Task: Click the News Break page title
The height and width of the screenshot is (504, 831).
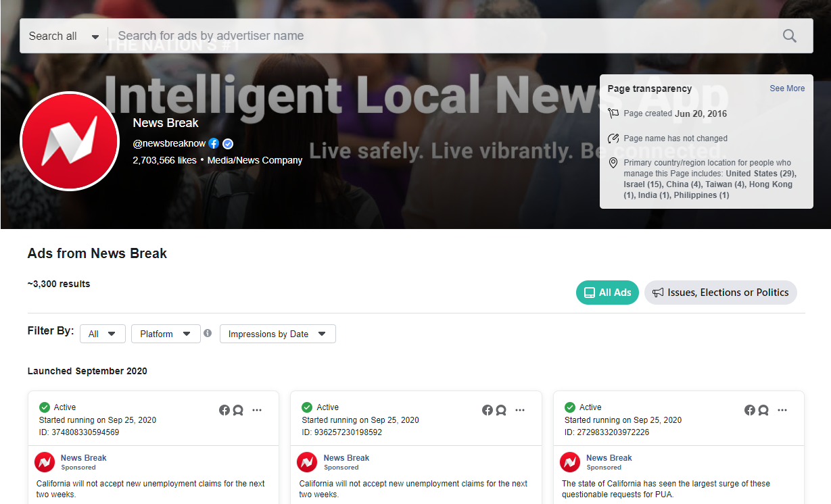Action: [166, 123]
